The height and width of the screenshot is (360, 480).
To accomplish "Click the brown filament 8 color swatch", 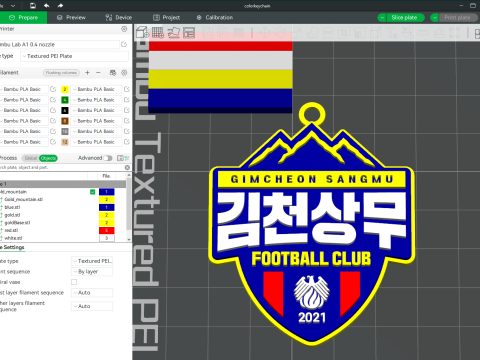I will coord(65,121).
